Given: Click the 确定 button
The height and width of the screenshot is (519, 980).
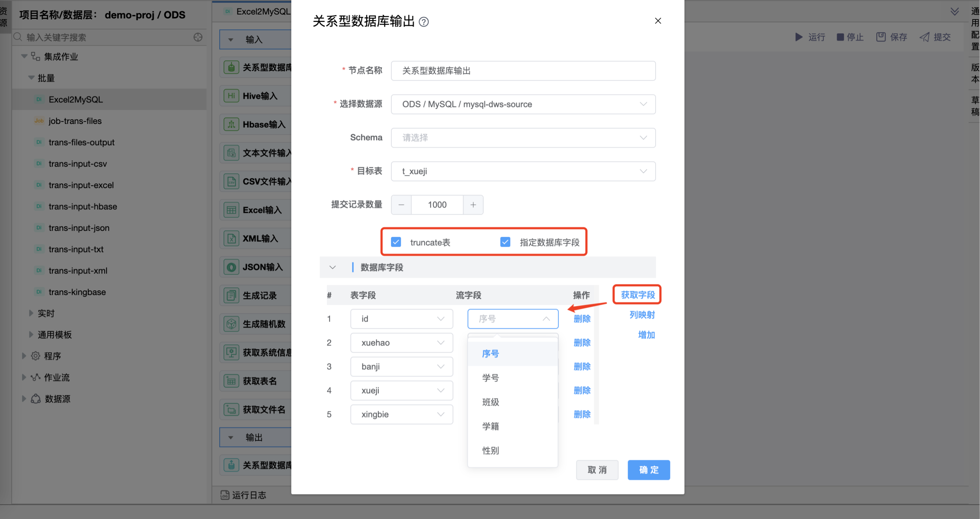Looking at the screenshot, I should point(648,469).
